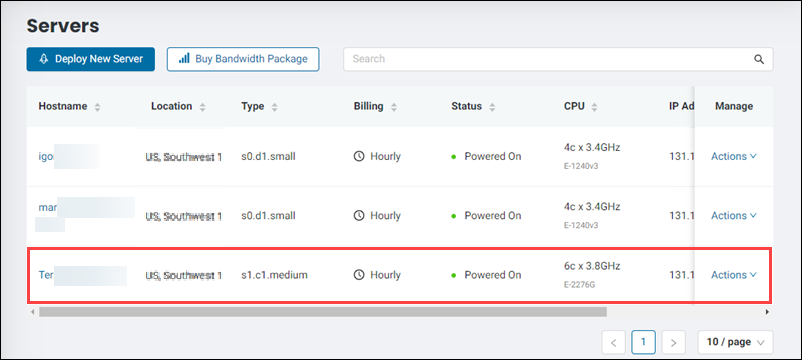
Task: Click the Manage column header
Action: [x=734, y=106]
